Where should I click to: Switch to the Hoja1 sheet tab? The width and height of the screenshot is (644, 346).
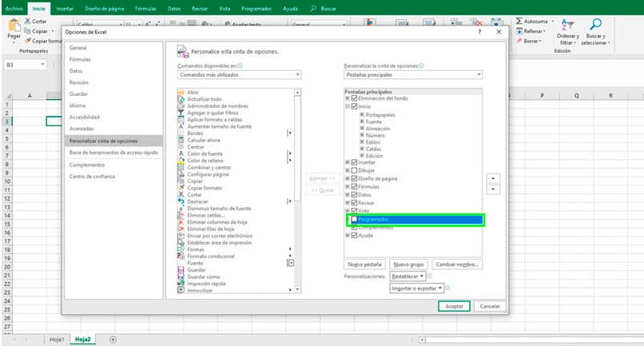57,340
